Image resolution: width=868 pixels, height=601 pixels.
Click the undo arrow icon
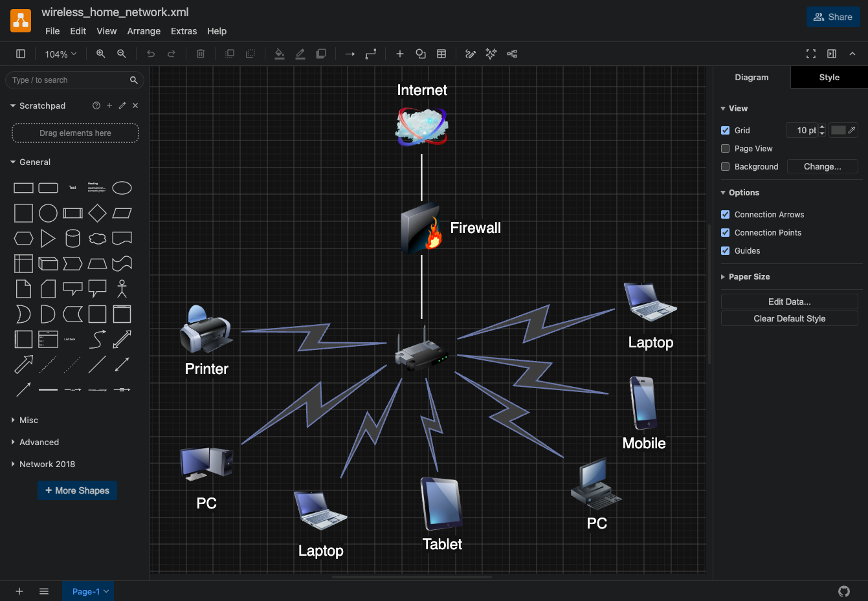pyautogui.click(x=151, y=54)
